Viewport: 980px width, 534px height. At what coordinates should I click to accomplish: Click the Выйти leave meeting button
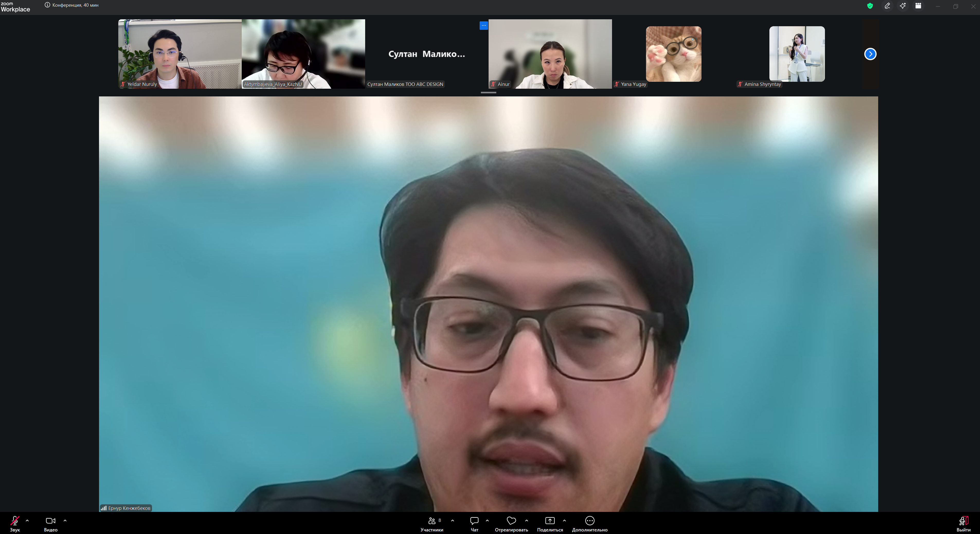click(x=963, y=523)
